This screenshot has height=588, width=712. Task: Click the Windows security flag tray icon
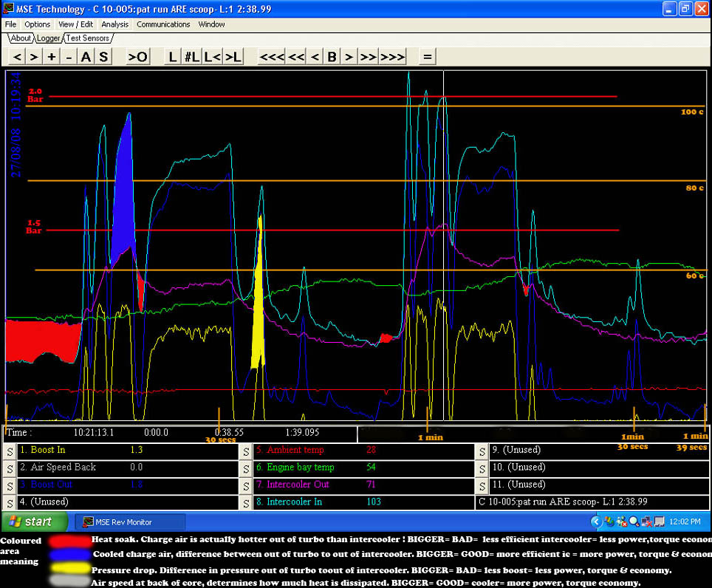[609, 522]
